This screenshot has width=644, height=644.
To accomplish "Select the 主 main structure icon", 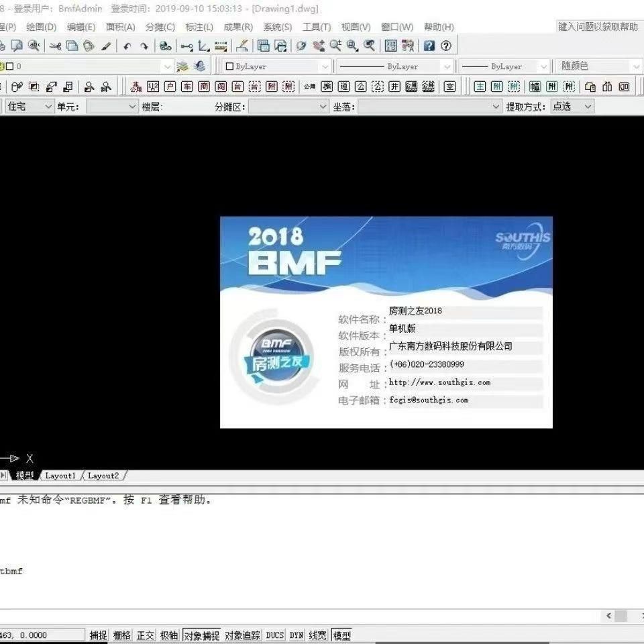I will (480, 87).
